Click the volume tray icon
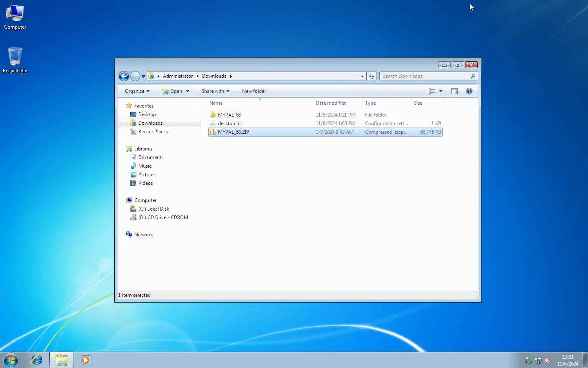 click(x=548, y=360)
